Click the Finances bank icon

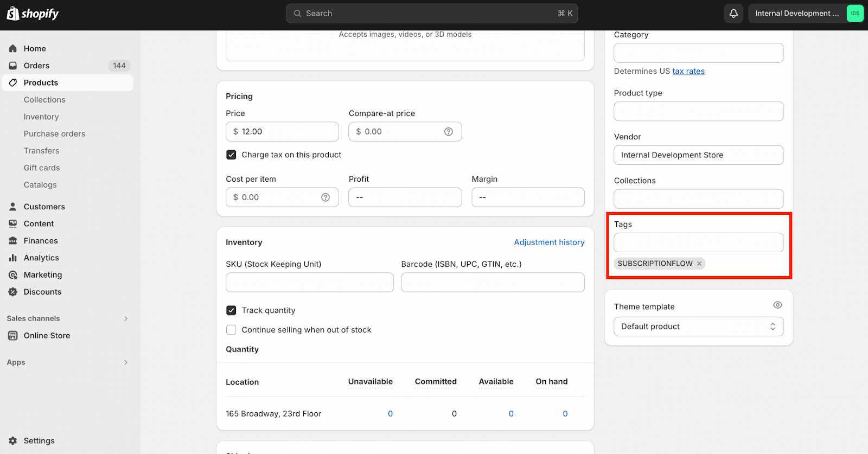point(13,241)
